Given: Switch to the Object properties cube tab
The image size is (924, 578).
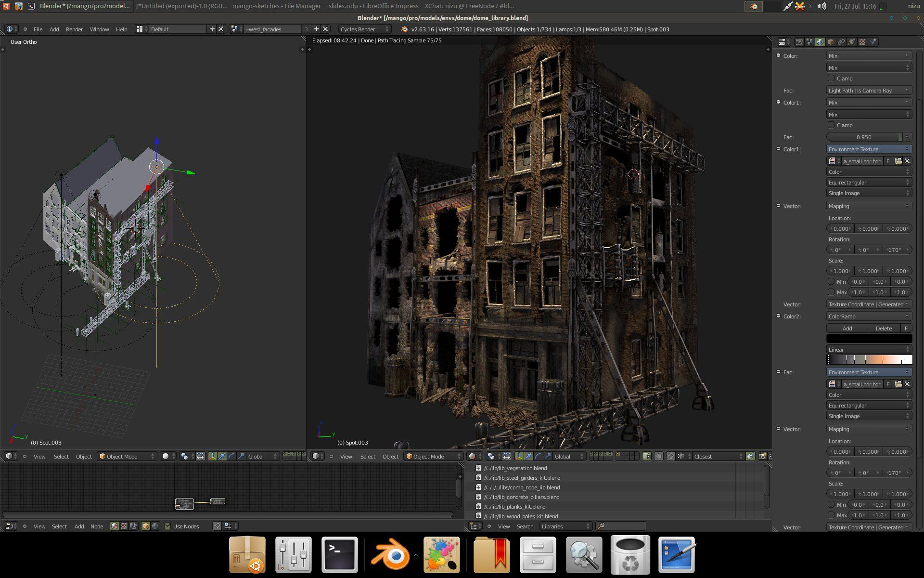Looking at the screenshot, I should (x=831, y=42).
